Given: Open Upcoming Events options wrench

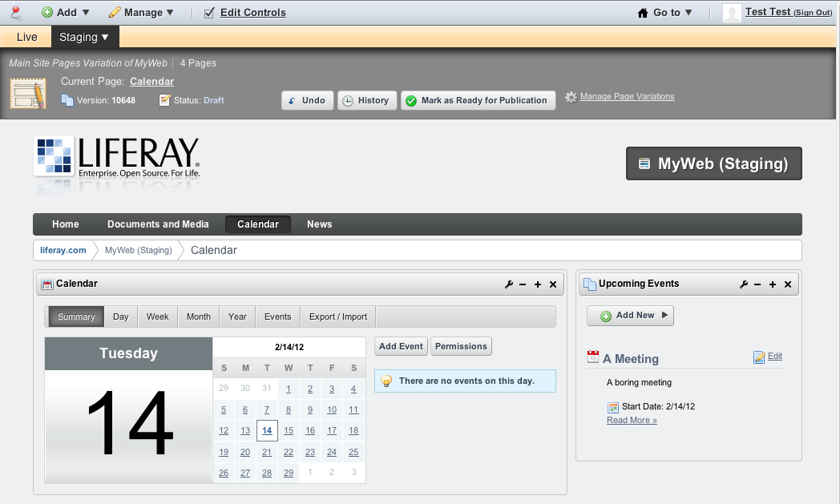Looking at the screenshot, I should click(743, 284).
